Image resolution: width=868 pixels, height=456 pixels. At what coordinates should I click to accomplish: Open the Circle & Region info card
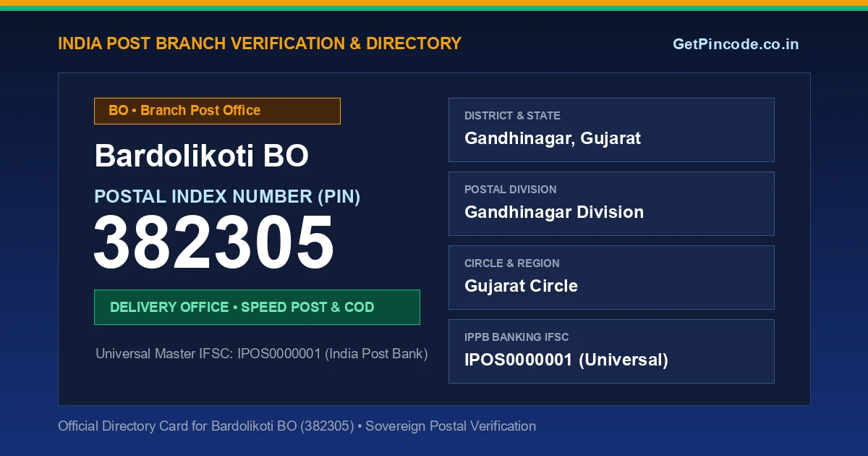pyautogui.click(x=611, y=277)
